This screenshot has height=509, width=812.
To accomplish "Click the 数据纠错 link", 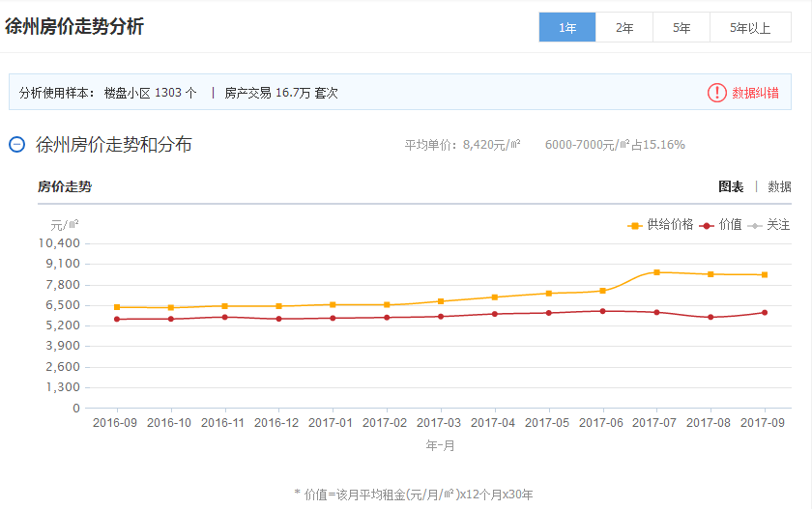I will click(755, 93).
